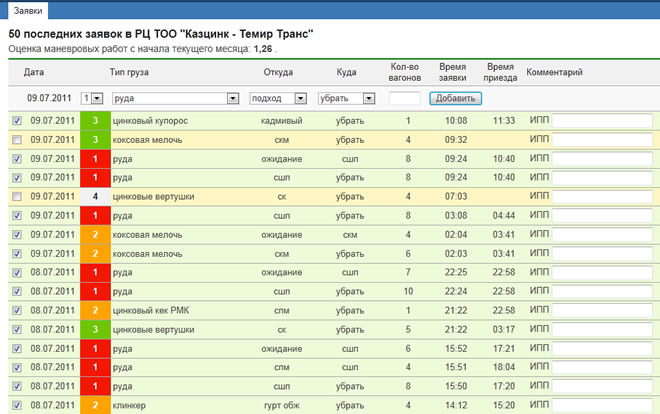
Task: Click the гурт обж origin cell
Action: [282, 406]
